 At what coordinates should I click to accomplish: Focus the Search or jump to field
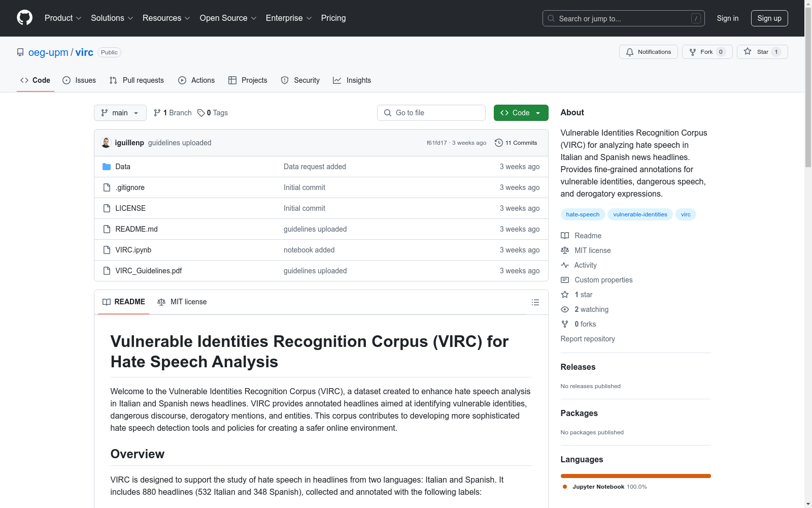[623, 18]
